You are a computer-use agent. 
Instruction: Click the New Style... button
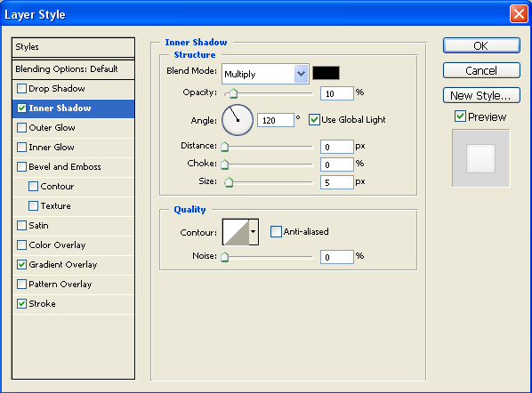(481, 95)
